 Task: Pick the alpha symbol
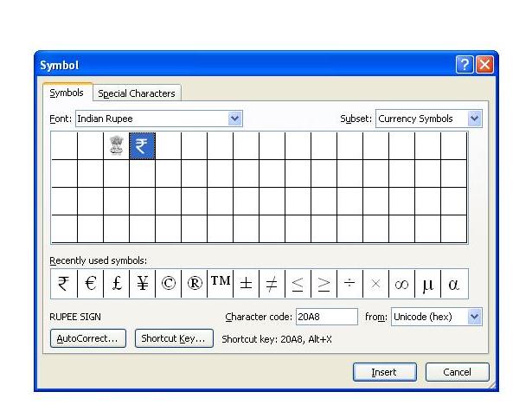454,284
